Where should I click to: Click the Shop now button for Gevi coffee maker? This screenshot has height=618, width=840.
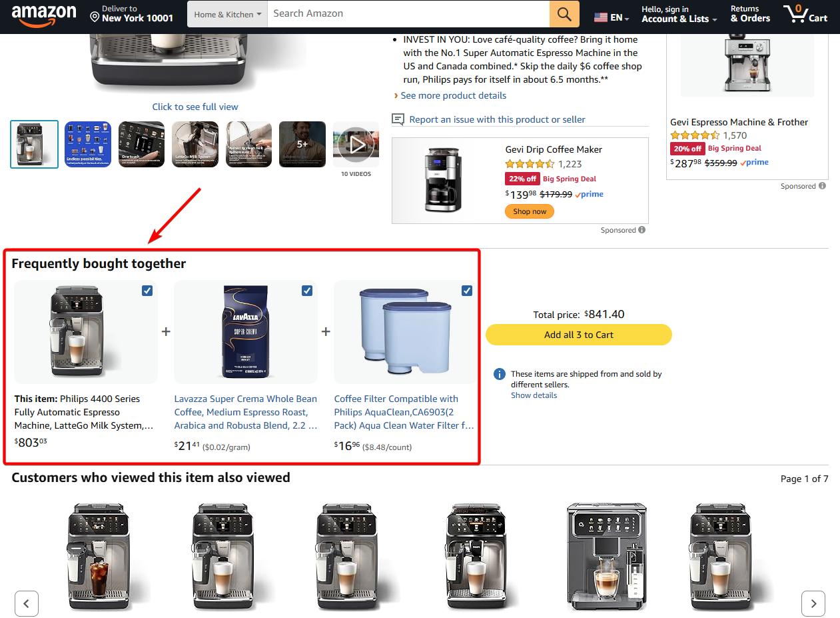[530, 211]
